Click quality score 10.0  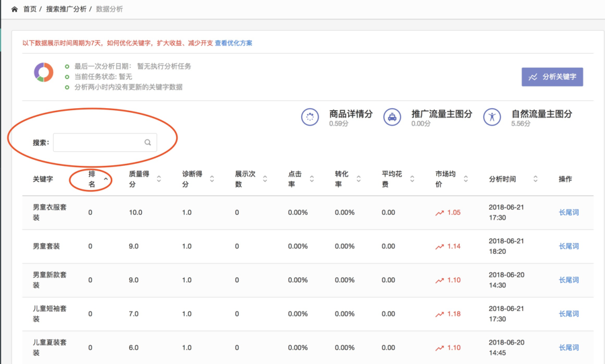tap(135, 212)
